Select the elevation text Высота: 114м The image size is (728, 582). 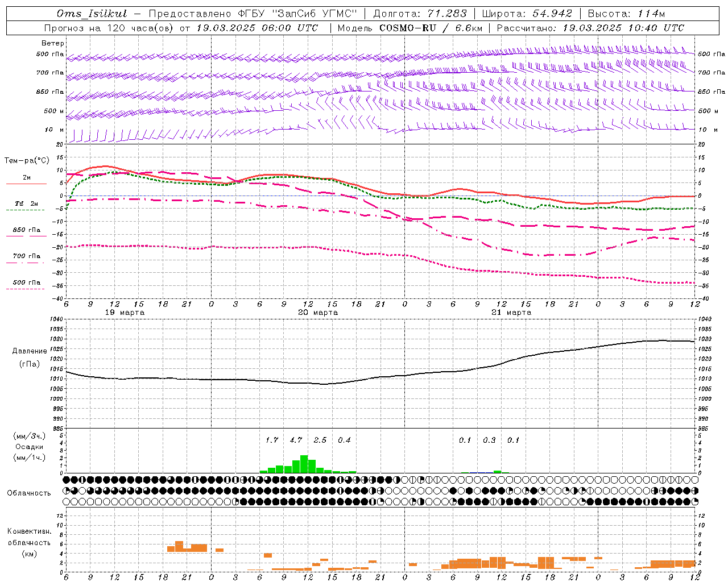(x=626, y=14)
